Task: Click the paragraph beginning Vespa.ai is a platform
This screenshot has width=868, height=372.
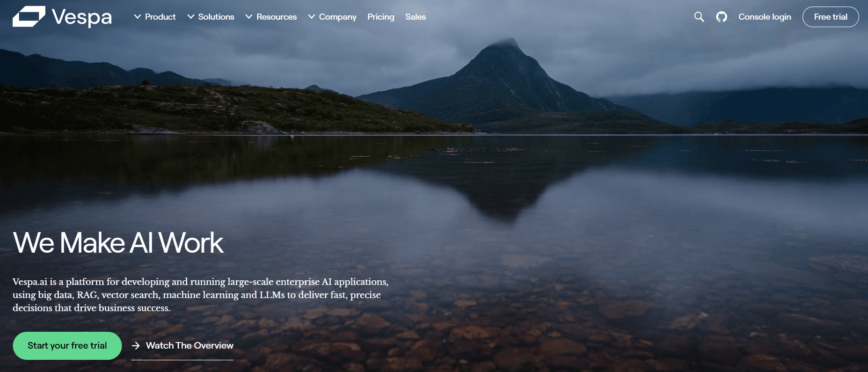Action: (200, 295)
